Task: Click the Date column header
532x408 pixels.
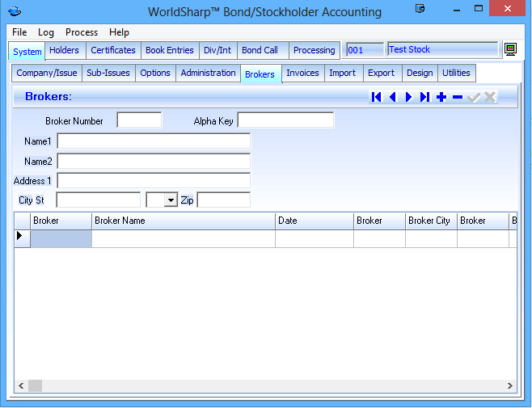Action: [x=314, y=221]
